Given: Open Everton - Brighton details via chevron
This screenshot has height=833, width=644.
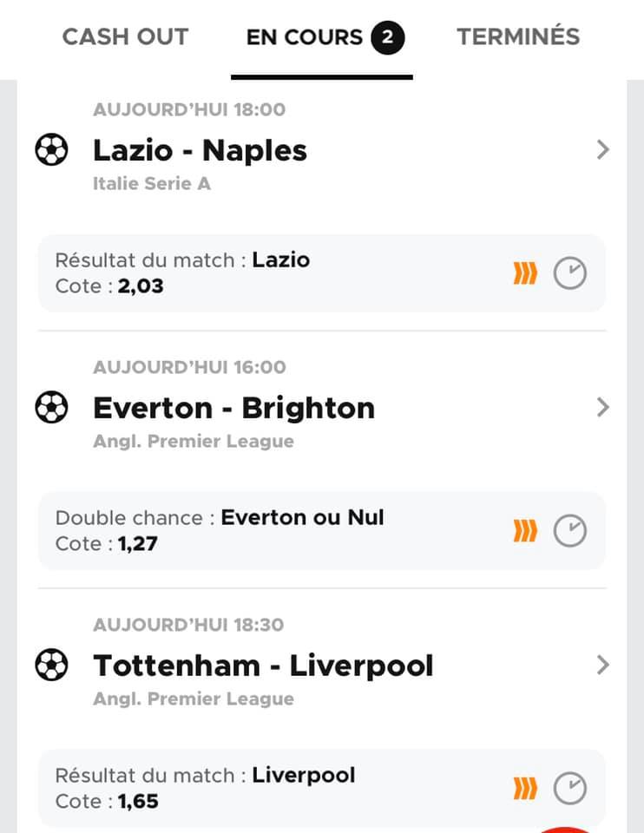Looking at the screenshot, I should pos(602,408).
